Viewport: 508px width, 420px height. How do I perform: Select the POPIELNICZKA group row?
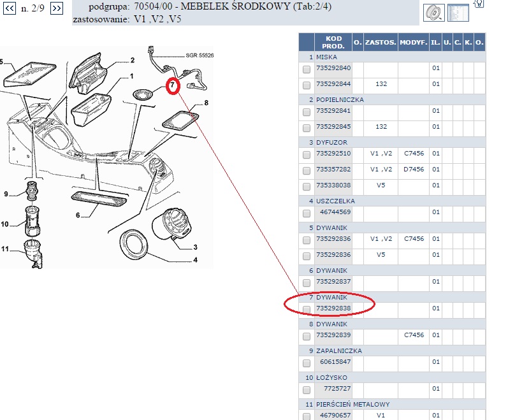(392, 99)
